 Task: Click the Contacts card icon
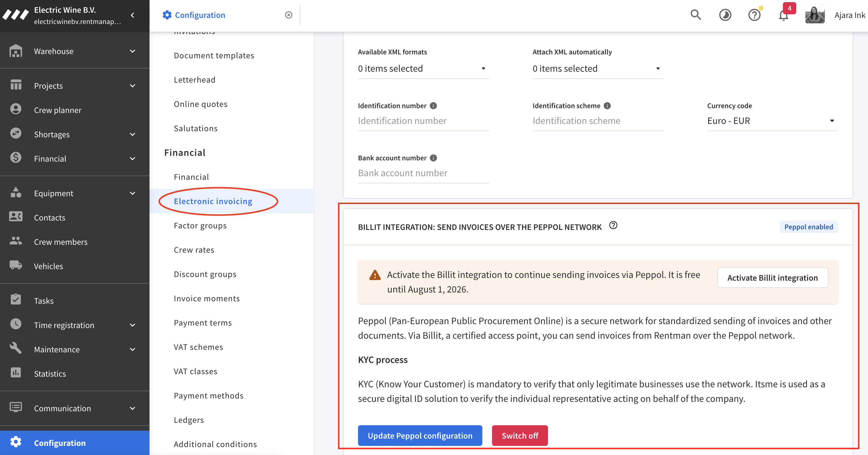pyautogui.click(x=16, y=217)
